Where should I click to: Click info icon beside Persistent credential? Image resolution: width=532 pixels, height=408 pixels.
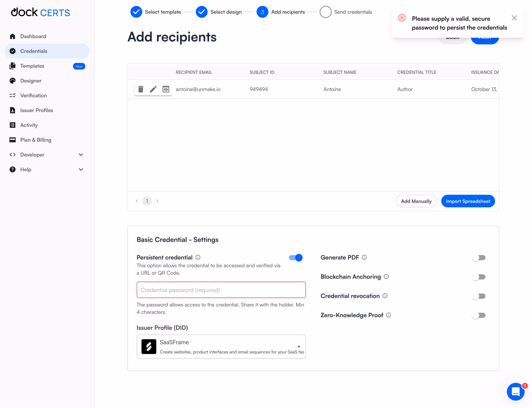pyautogui.click(x=198, y=257)
